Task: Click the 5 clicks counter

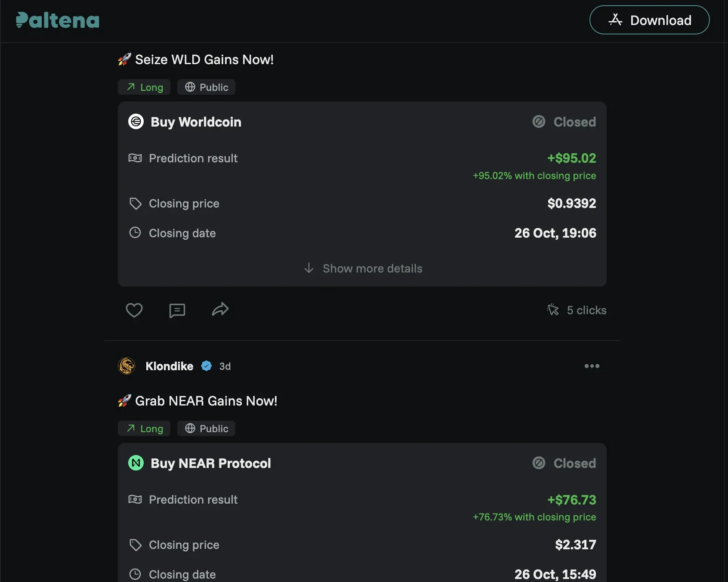Action: (x=577, y=310)
